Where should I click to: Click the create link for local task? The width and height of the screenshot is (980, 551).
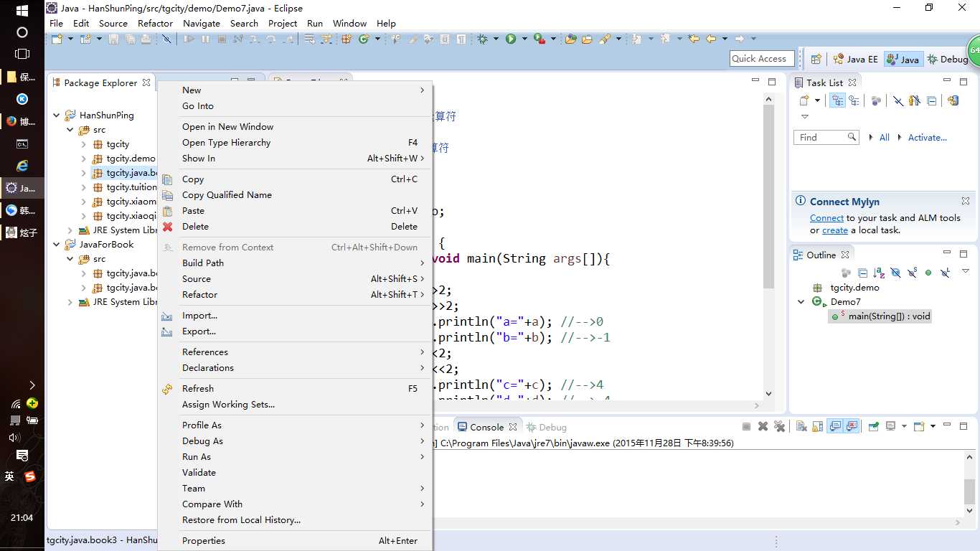point(834,230)
